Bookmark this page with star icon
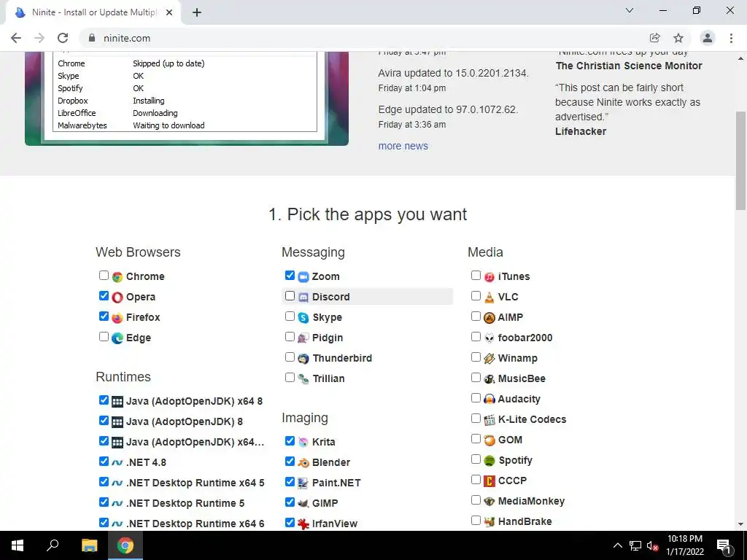This screenshot has height=560, width=747. (678, 38)
